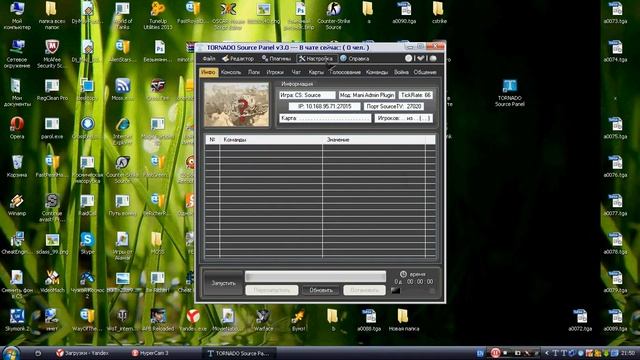The height and width of the screenshot is (360, 640).
Task: Click the server status progress bar
Action: [x=315, y=277]
